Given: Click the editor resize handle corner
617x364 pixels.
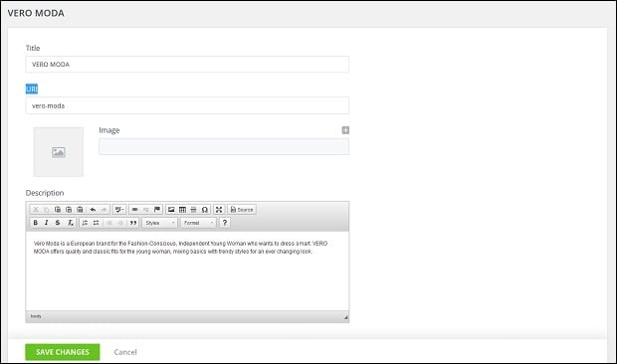Looking at the screenshot, I should (x=346, y=317).
